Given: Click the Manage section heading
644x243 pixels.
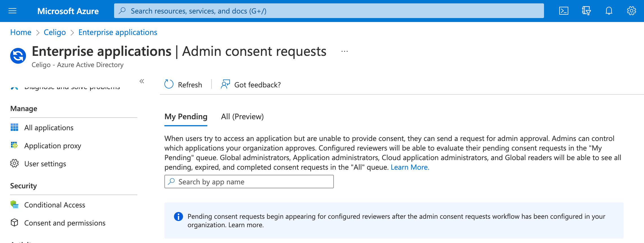Looking at the screenshot, I should click(x=24, y=109).
